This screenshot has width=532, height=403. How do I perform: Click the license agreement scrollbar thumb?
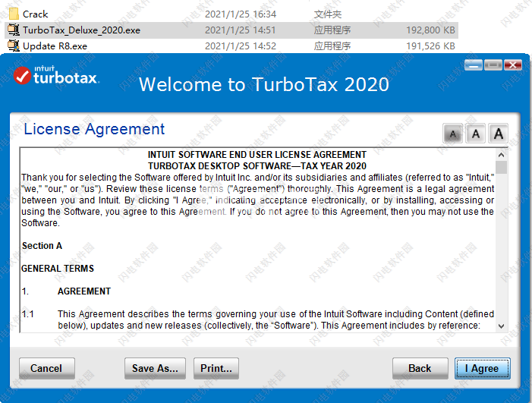pos(501,168)
